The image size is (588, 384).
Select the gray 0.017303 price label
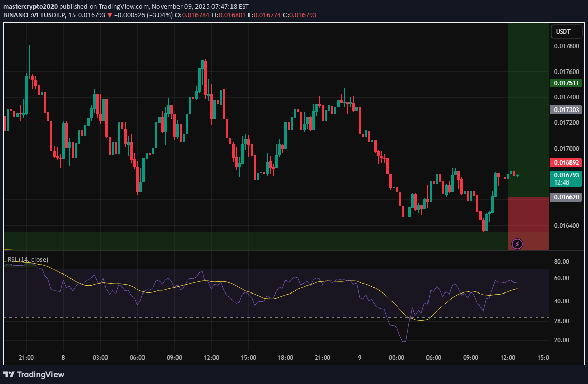coord(566,110)
